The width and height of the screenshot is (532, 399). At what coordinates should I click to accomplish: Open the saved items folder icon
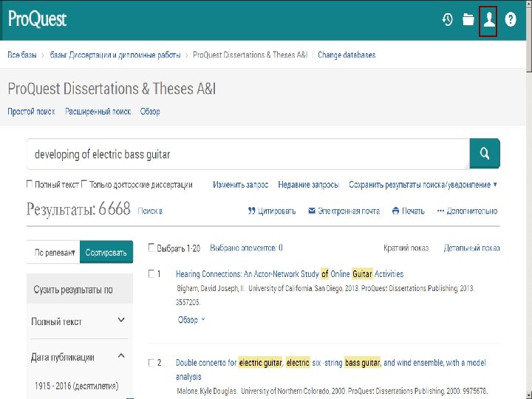point(468,19)
